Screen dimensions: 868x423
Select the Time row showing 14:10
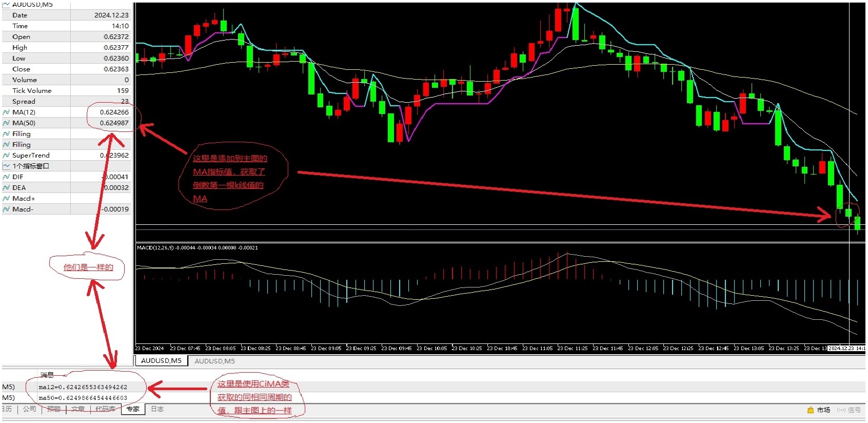[x=67, y=26]
